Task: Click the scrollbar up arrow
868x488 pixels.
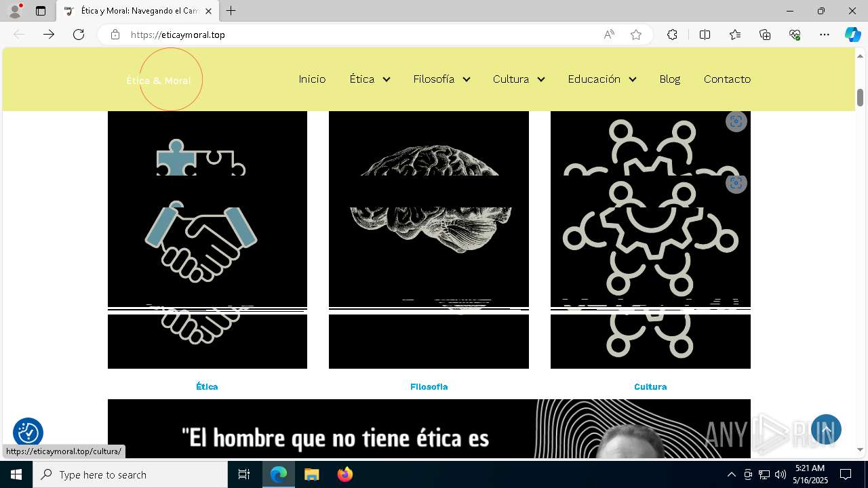Action: pos(860,55)
